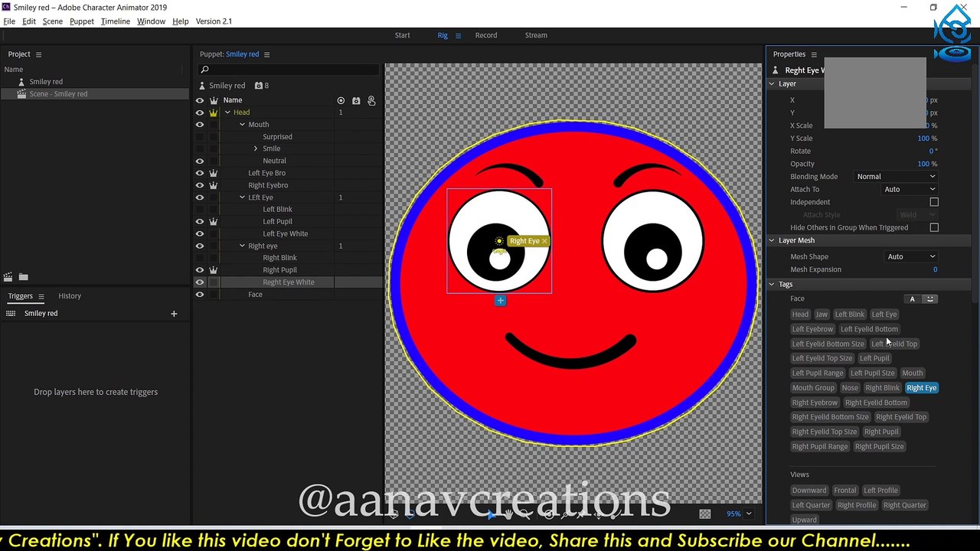Click the Puppet panel search field
The height and width of the screenshot is (551, 980).
(x=288, y=70)
